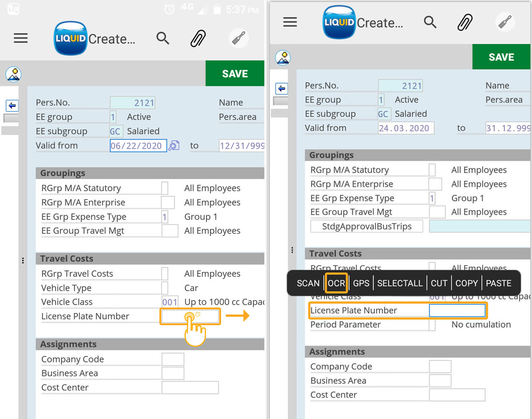Open hamburger menu on the left phone screen

tap(21, 38)
